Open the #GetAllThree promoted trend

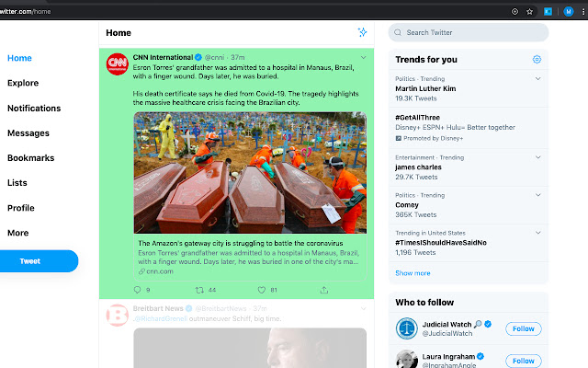(x=469, y=128)
